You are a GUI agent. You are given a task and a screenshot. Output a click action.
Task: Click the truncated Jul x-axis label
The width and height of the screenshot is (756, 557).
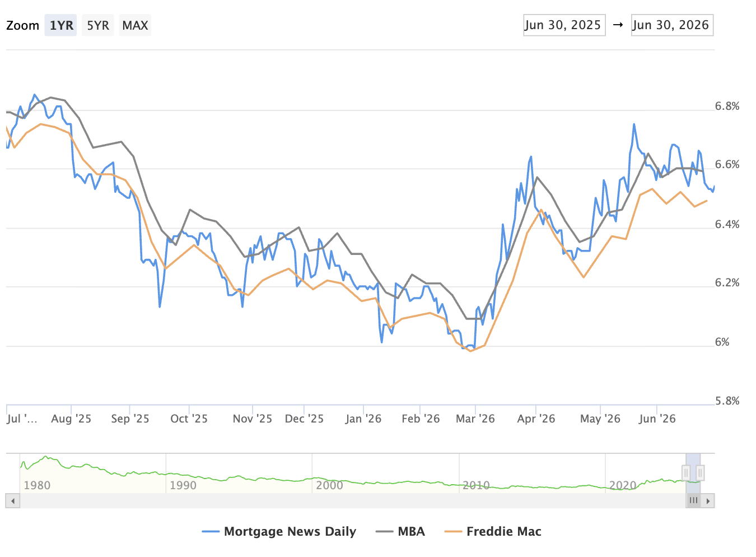tap(22, 419)
